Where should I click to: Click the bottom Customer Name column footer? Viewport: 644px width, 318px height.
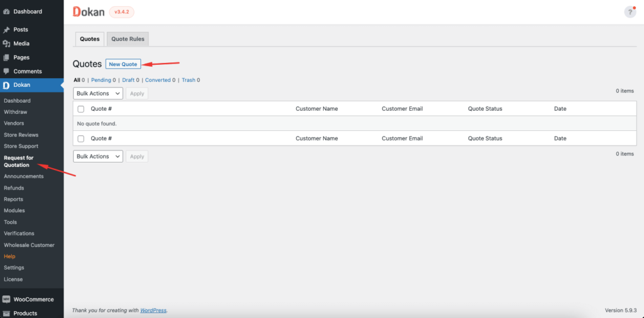click(x=317, y=139)
